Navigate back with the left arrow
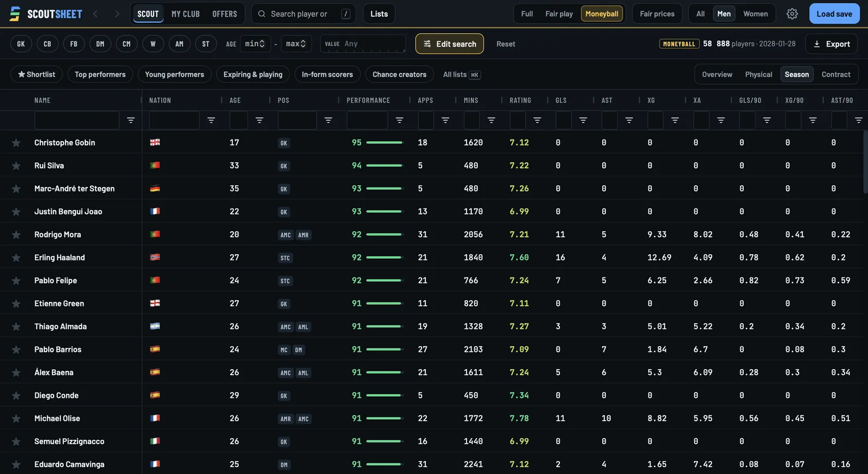This screenshot has width=868, height=474. (95, 14)
